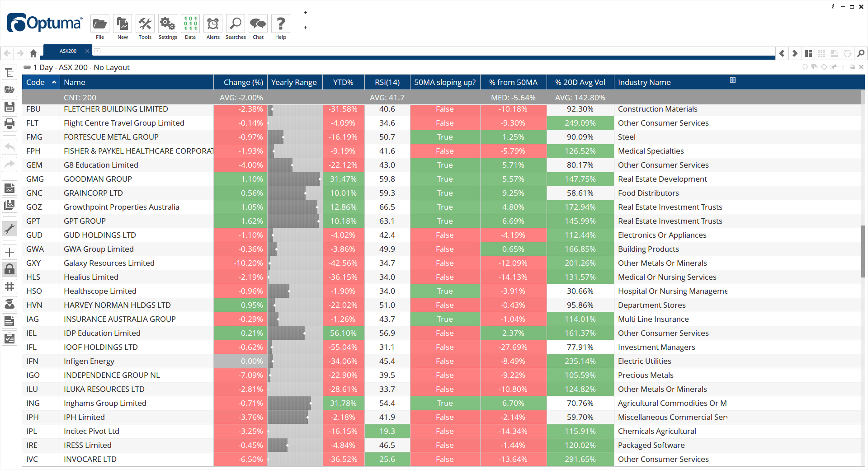Viewport: 868px width, 470px height.
Task: Click the watchlist scrollbar thumb
Action: [863, 251]
